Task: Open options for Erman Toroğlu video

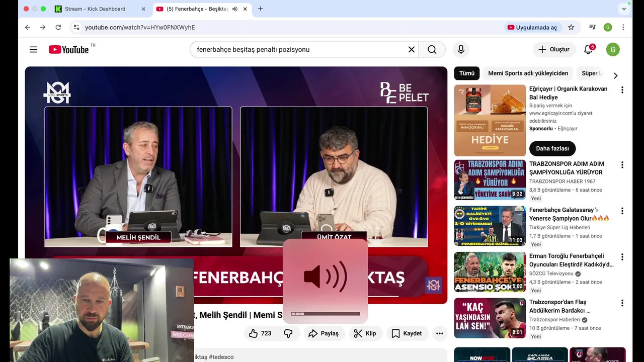Action: coord(622,257)
